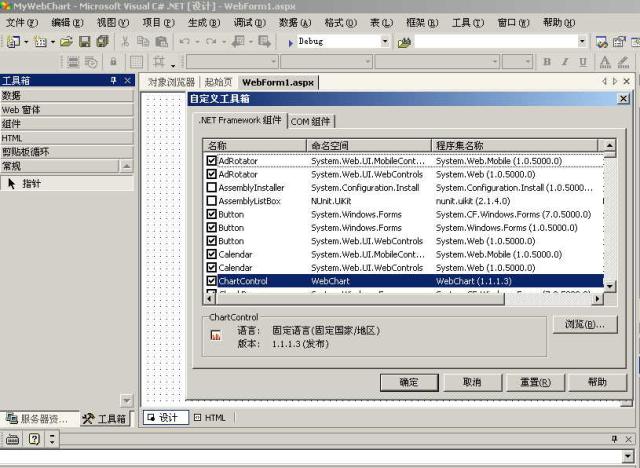Viewport: 640px width, 468px height.
Task: Click the Background Color pen icon
Action: tap(623, 62)
